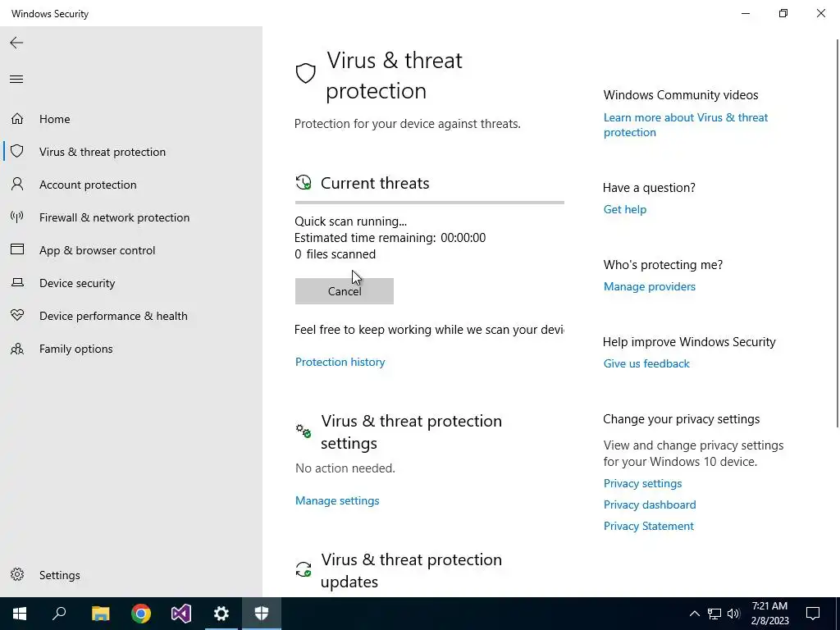Go to App & browser control
840x630 pixels.
pos(97,250)
